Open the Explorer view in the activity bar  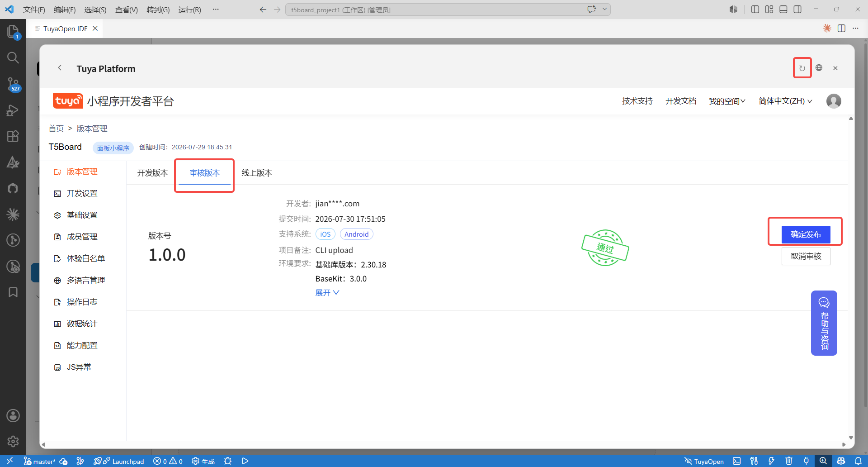(x=13, y=32)
